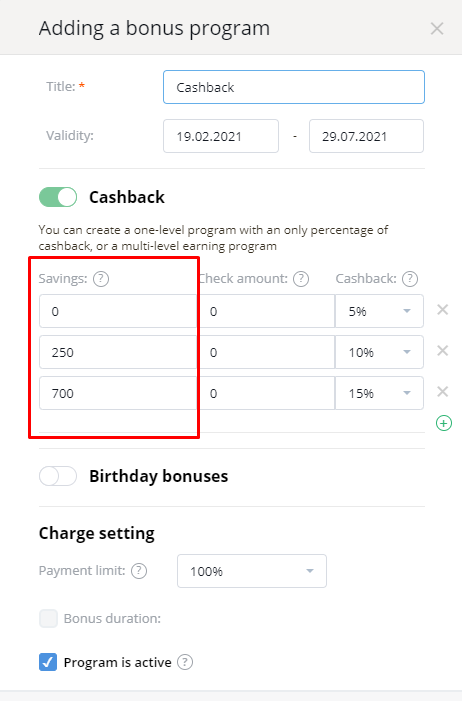
Task: Open the 15% cashback dropdown
Action: coord(379,393)
